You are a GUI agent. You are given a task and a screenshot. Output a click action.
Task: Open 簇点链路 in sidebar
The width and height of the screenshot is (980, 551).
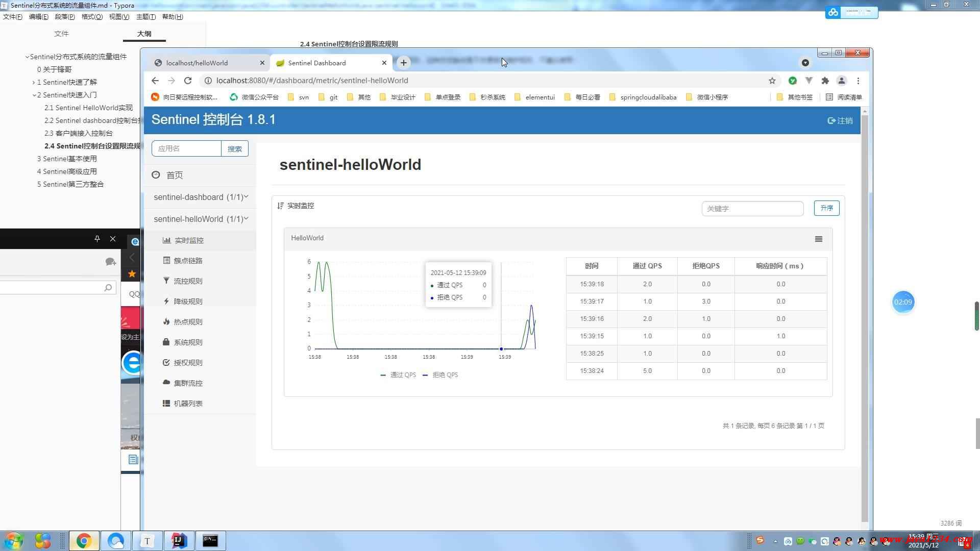pos(200,261)
